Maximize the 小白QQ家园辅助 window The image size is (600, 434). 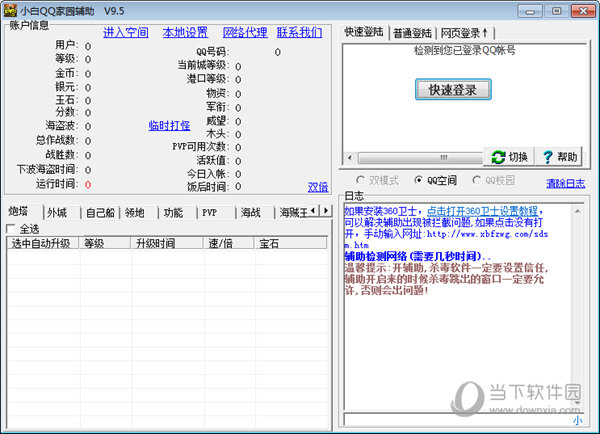point(556,11)
